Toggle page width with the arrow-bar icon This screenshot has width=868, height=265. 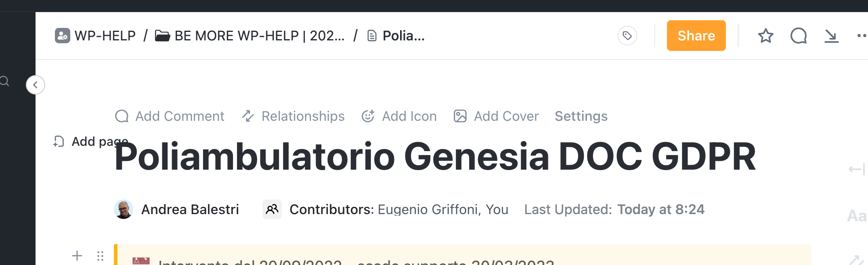tap(857, 169)
